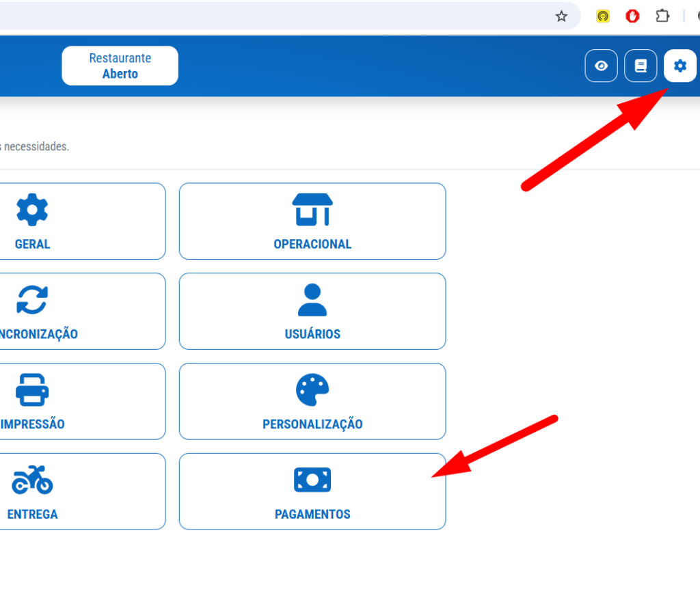Bookmark this page with the star icon
Image resolution: width=700 pixels, height=589 pixels.
[x=561, y=16]
